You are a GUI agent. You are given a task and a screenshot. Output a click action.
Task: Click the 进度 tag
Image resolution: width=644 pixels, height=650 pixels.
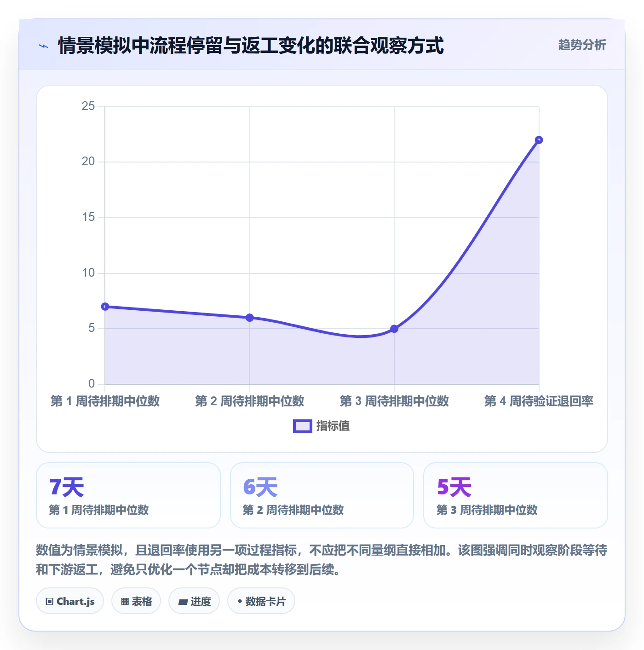point(194,601)
